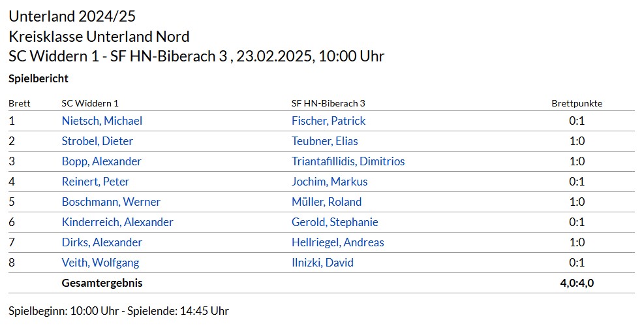Open Ilnizki, David profile

(322, 262)
